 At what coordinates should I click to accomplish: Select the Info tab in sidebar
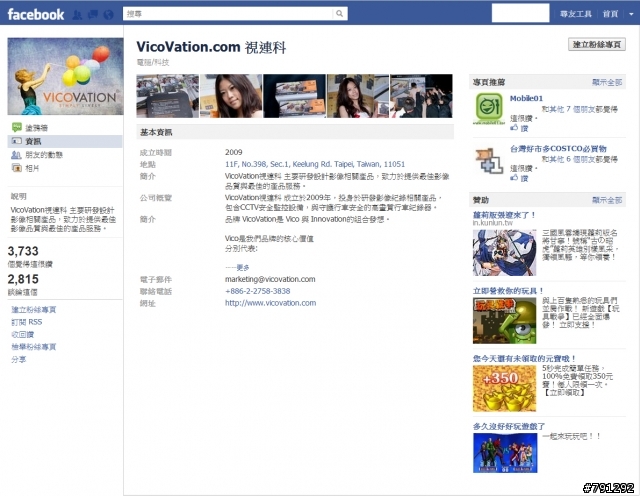(65, 141)
